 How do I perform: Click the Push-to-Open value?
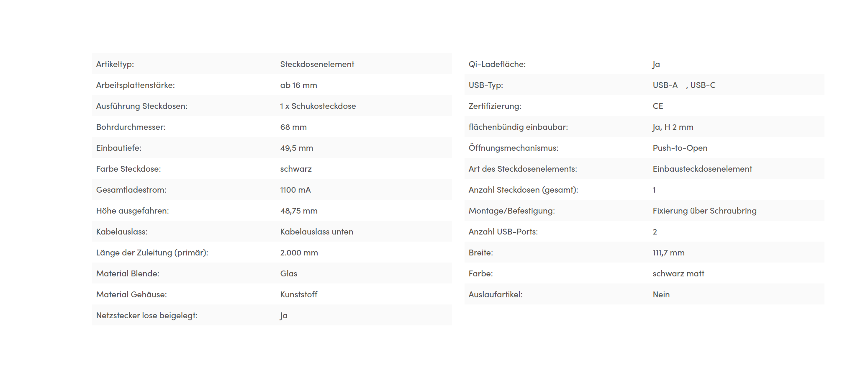680,148
